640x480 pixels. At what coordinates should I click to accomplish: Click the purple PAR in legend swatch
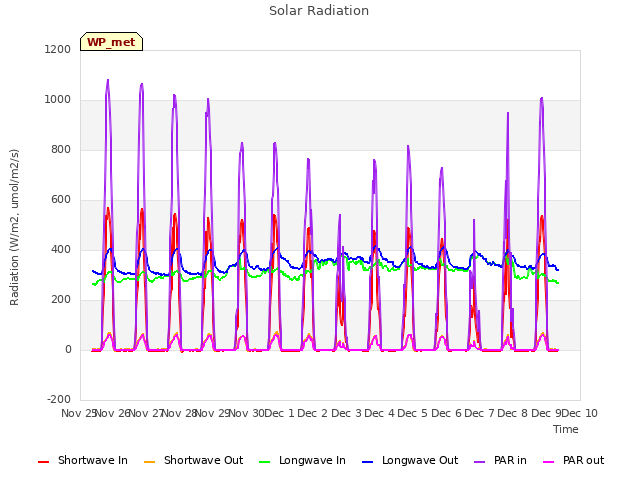coord(479,462)
